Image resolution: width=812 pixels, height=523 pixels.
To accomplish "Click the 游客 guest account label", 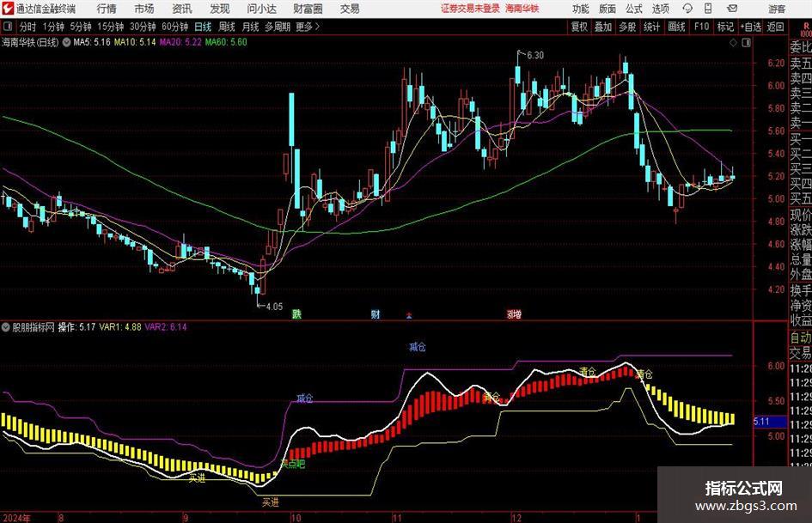I will click(x=776, y=9).
